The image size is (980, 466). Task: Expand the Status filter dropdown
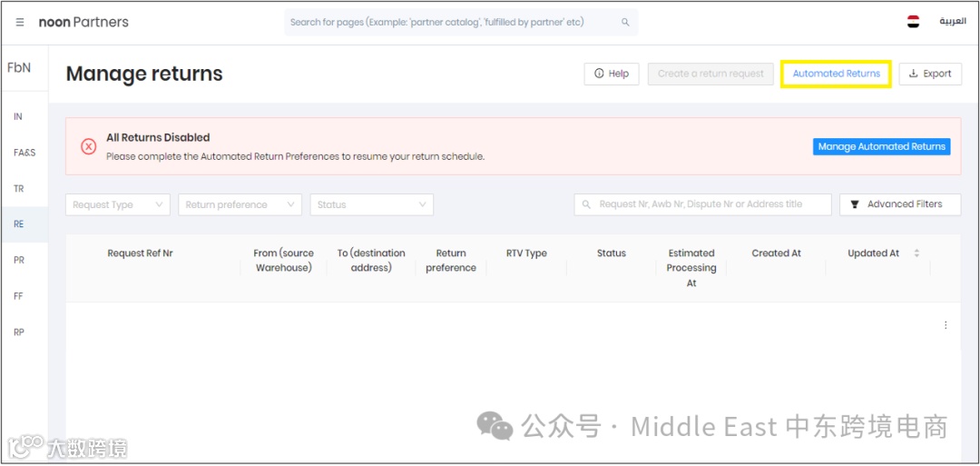[372, 204]
